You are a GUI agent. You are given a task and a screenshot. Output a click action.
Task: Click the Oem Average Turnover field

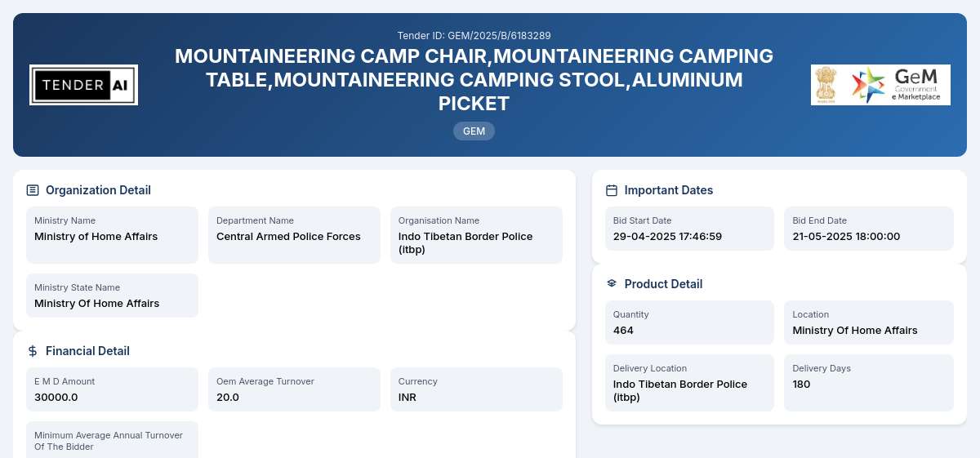coord(294,389)
